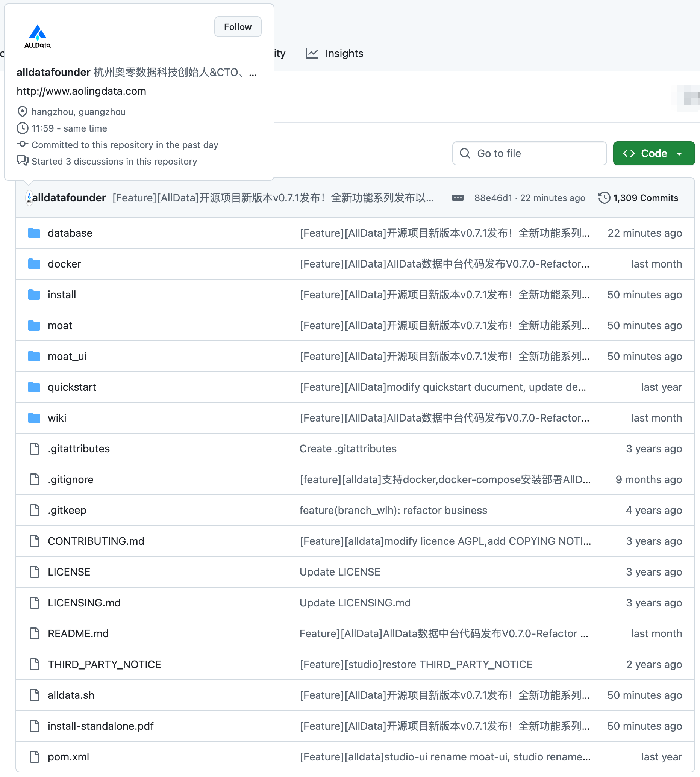Open 'Update LICENSING.md' commit message
This screenshot has height=777, width=700.
[x=355, y=602]
